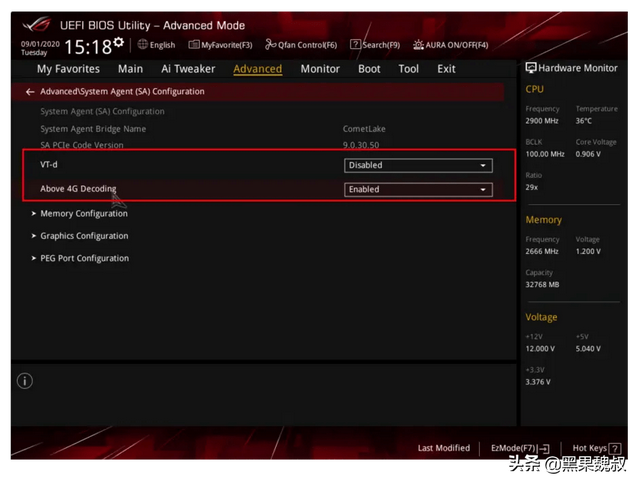Click the 09/01/2020 date text
This screenshot has width=640, height=486.
(40, 44)
